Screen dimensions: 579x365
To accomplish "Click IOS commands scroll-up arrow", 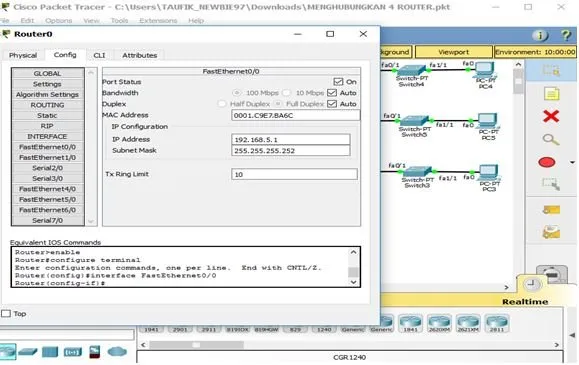I will pyautogui.click(x=353, y=252).
